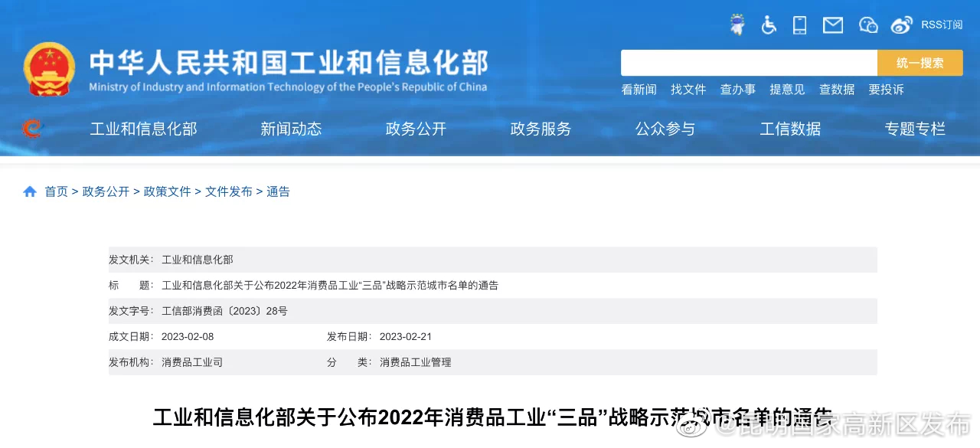Image resolution: width=980 pixels, height=448 pixels.
Task: Open the 政务公开 navigation menu
Action: (416, 129)
